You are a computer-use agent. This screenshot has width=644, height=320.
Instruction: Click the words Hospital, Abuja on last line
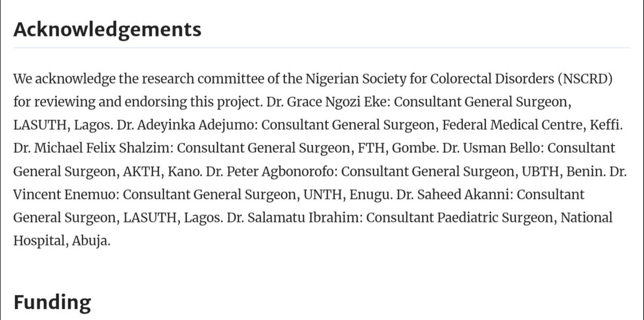coord(62,241)
